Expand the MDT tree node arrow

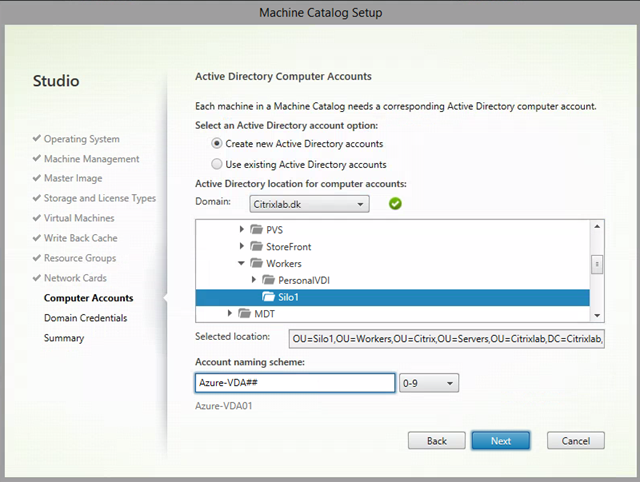click(229, 313)
